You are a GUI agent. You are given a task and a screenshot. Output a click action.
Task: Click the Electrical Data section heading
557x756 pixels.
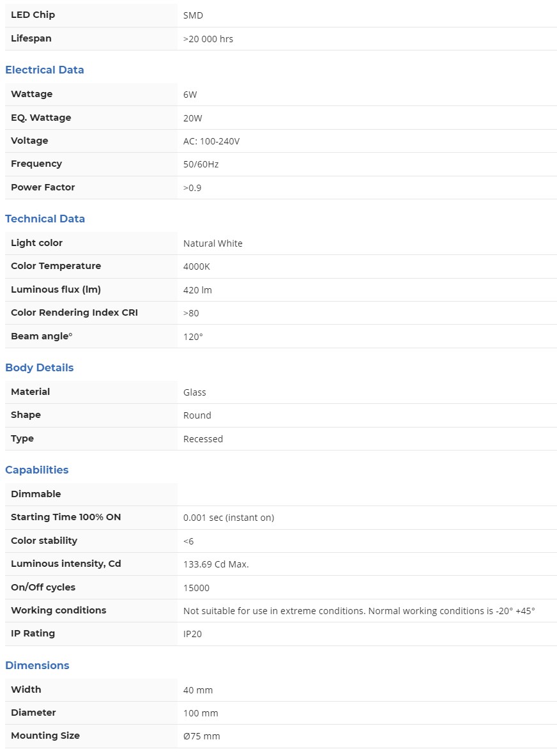tap(45, 70)
